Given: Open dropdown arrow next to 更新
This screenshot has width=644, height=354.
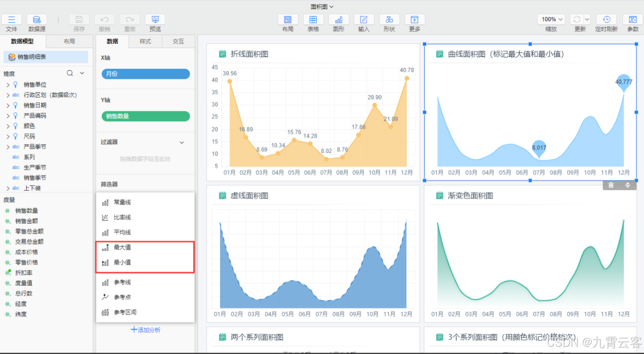Looking at the screenshot, I should 587,19.
